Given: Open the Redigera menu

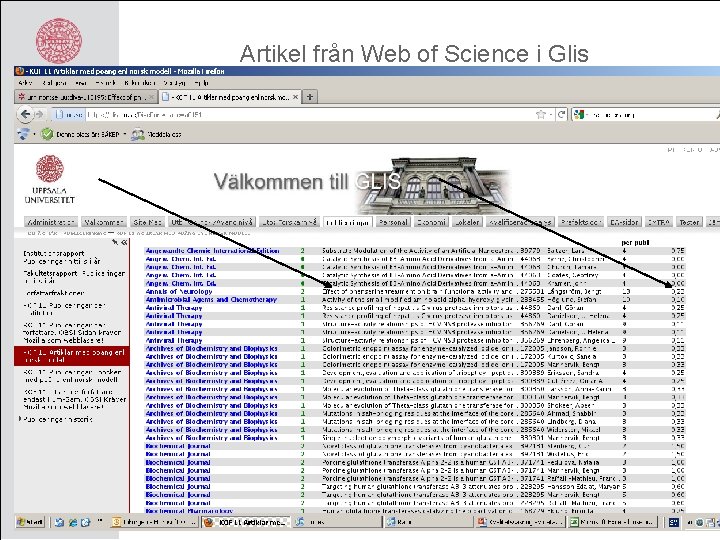Looking at the screenshot, I should click(55, 83).
